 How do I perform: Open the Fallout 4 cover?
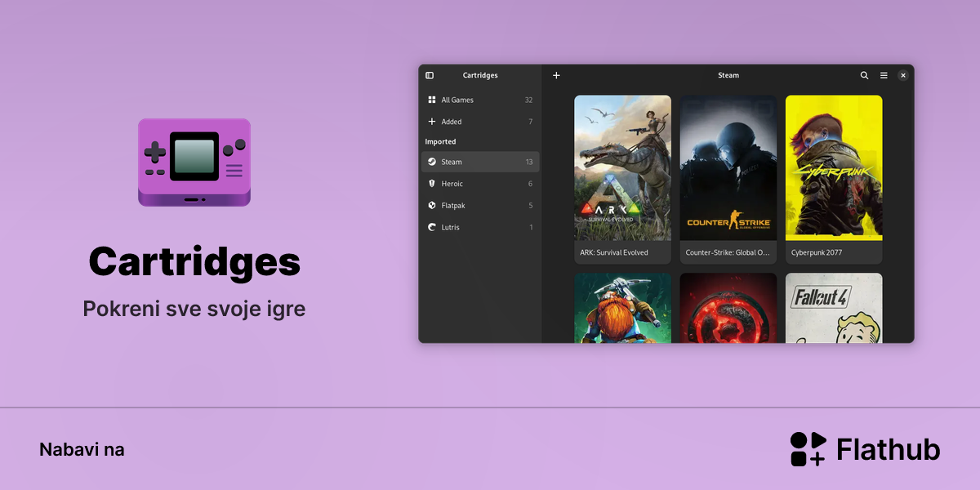834,308
